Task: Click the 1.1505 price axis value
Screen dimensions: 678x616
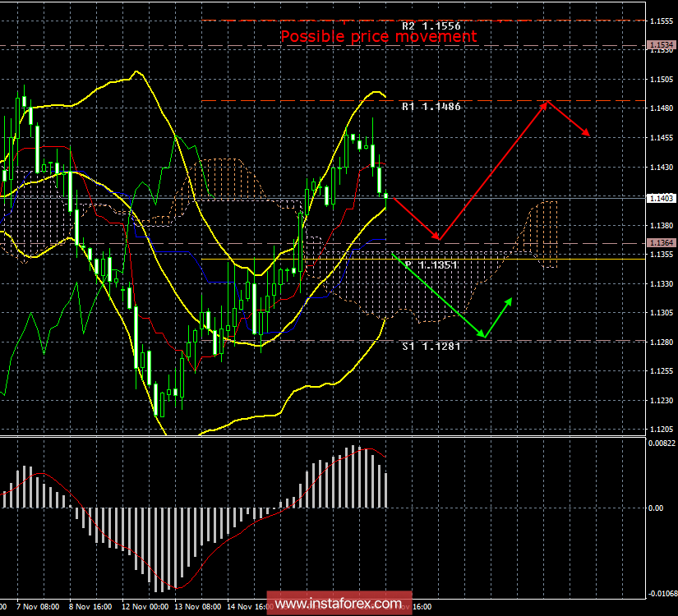Action: click(662, 80)
